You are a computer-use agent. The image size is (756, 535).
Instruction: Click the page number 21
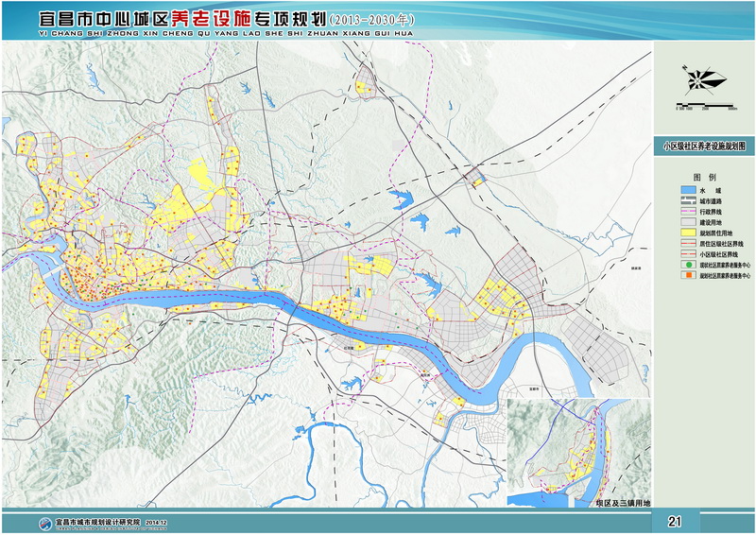[675, 521]
